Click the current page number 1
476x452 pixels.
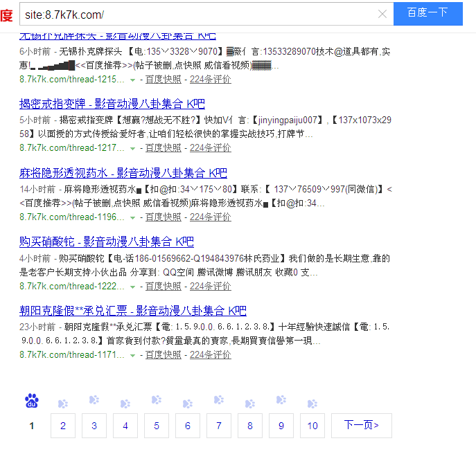32,426
